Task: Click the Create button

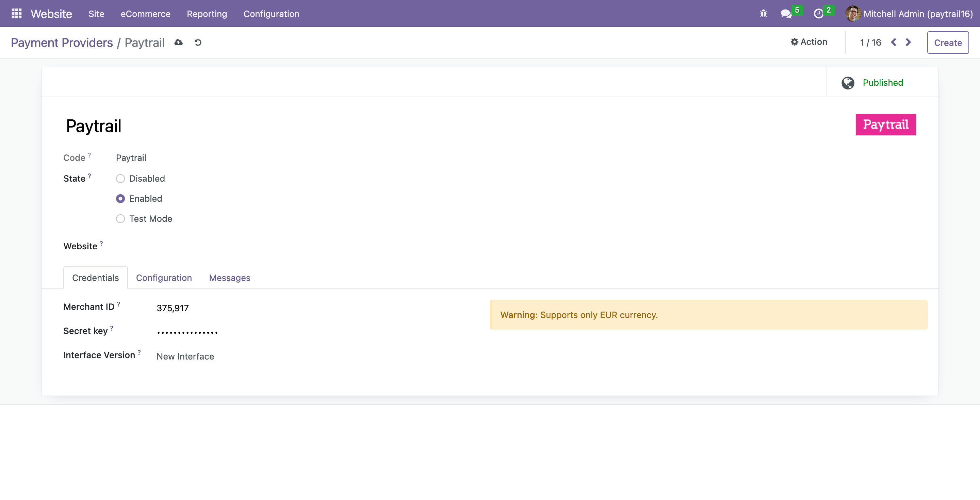Action: pyautogui.click(x=948, y=43)
